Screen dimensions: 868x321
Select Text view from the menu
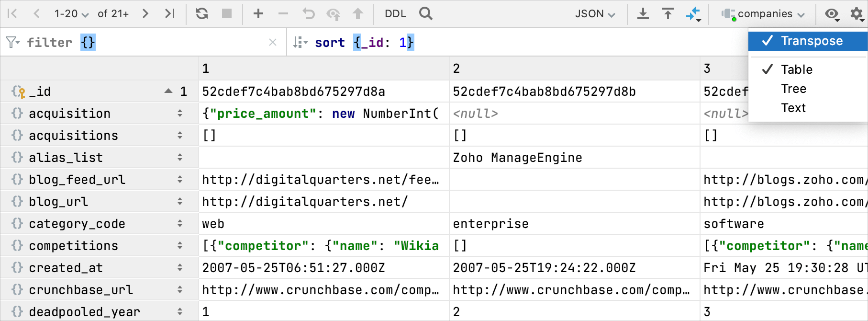793,108
